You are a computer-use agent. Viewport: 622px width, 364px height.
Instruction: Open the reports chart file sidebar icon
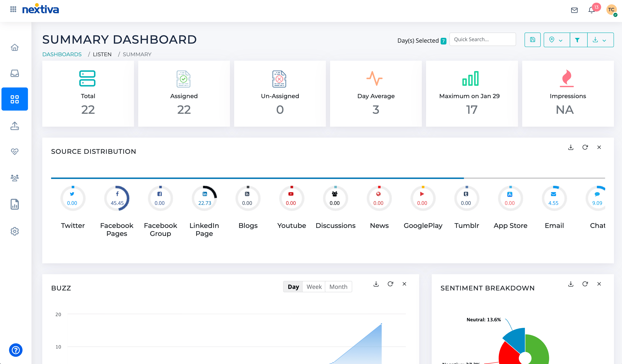(x=15, y=204)
